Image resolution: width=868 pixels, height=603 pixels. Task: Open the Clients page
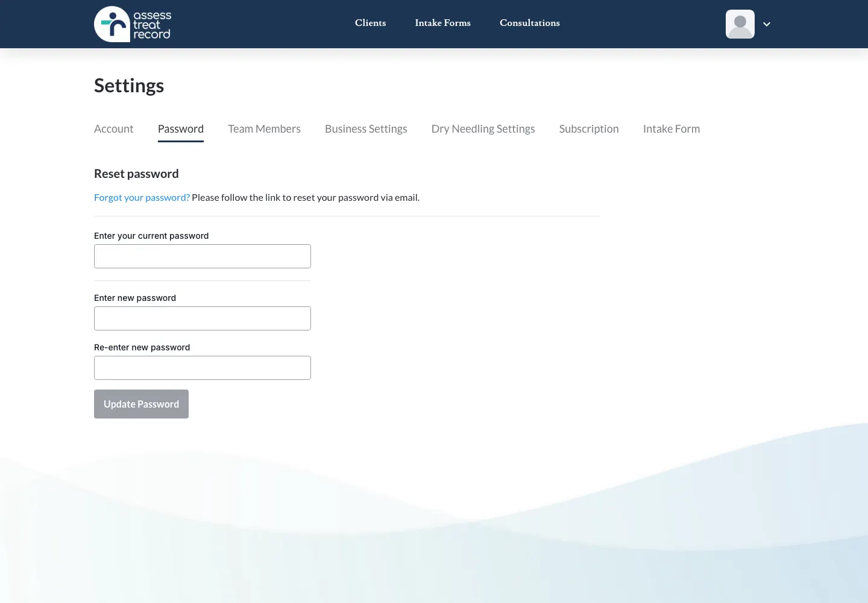coord(370,23)
